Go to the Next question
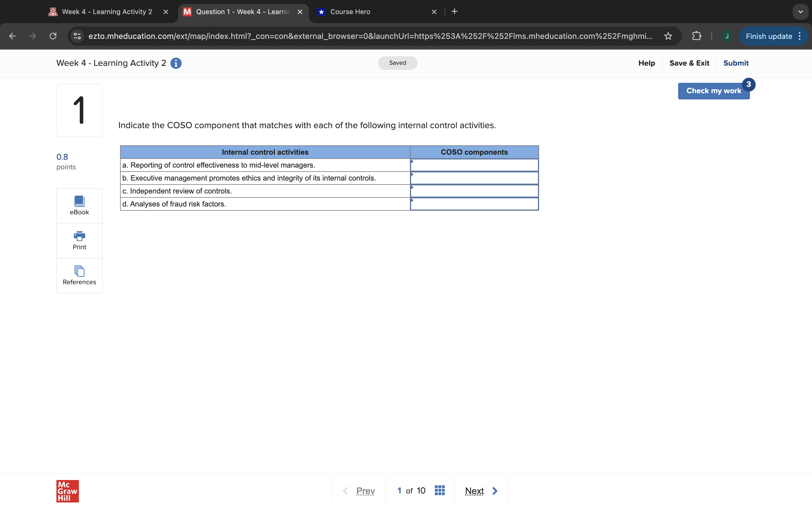The image size is (812, 507). (474, 491)
